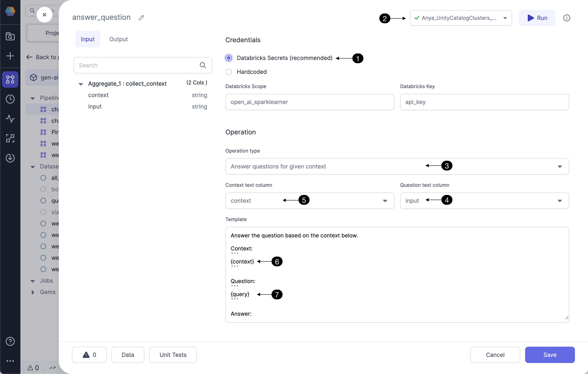588x374 pixels.
Task: View cluster details via the info icon
Action: pos(567,18)
